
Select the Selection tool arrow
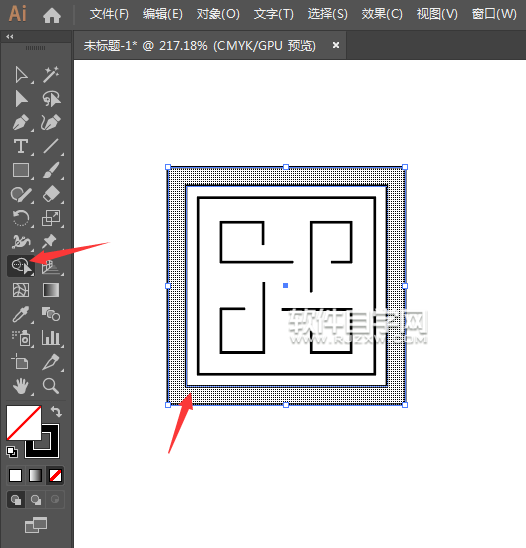(x=21, y=75)
